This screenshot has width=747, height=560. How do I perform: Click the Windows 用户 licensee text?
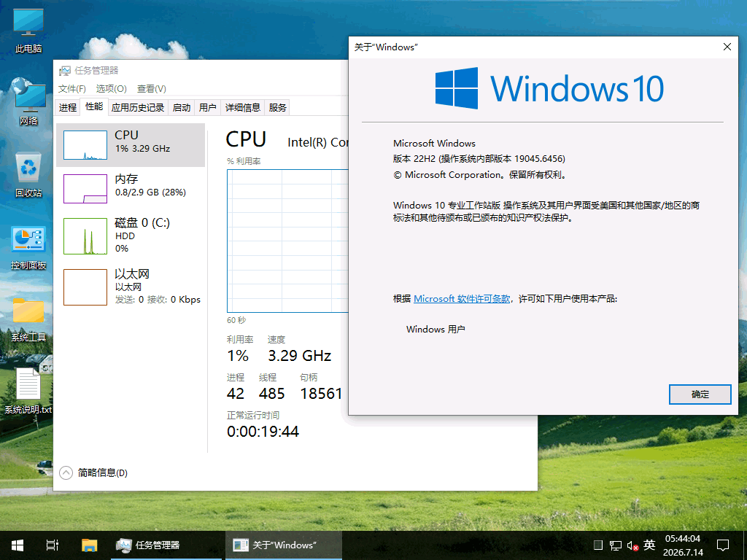[436, 329]
